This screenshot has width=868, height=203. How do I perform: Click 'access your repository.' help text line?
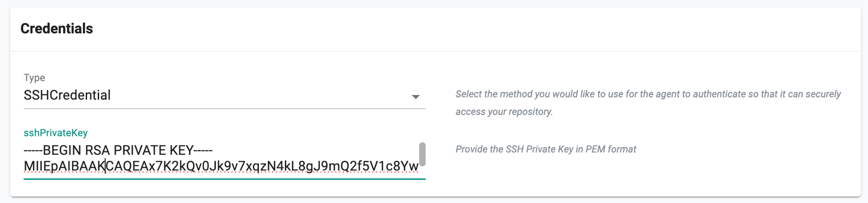(504, 112)
